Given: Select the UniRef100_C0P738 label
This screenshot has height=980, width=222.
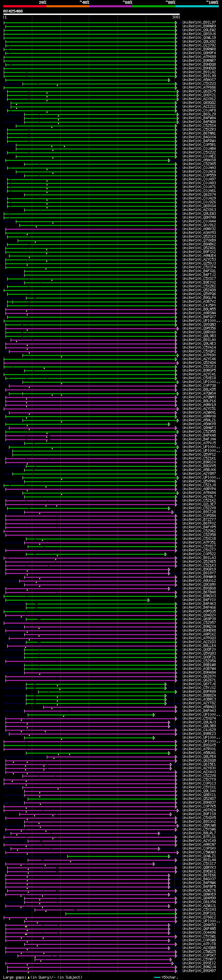Looking at the screenshot, I should pyautogui.click(x=199, y=386).
